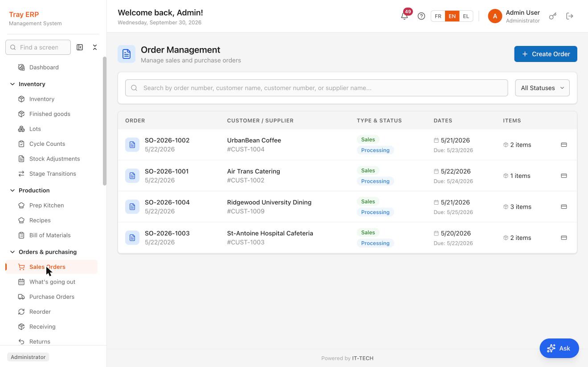Screen dimensions: 588x367
Task: Open Dashboard in the sidebar
Action: (44, 67)
